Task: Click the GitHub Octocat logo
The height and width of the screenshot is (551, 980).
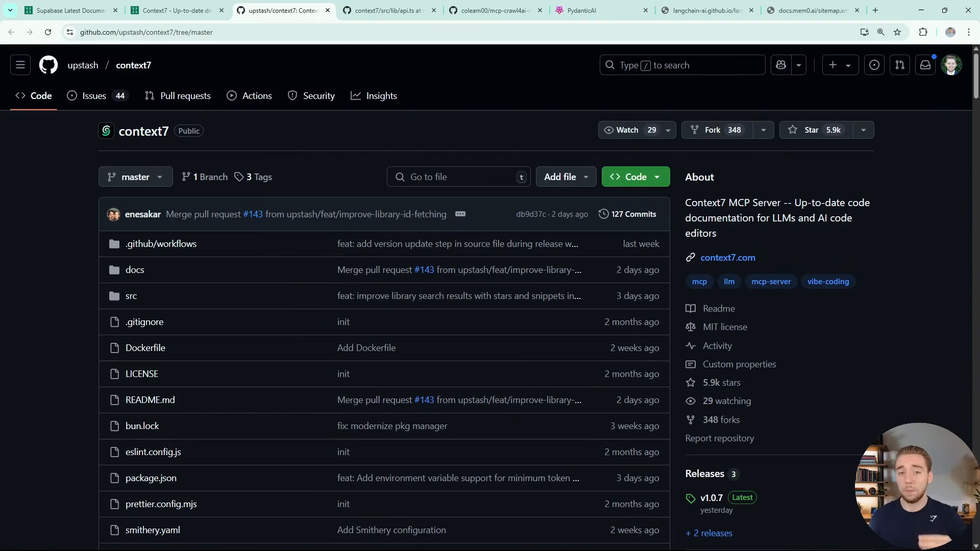Action: tap(48, 65)
